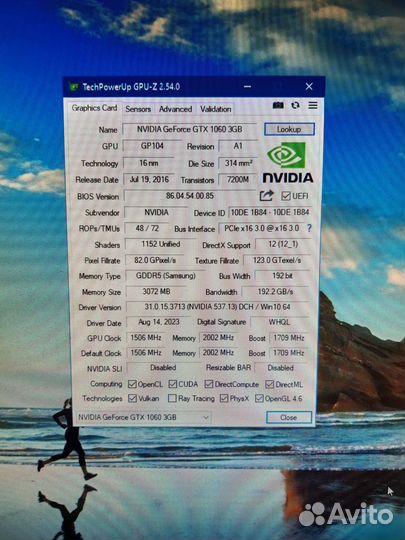
Task: Toggle the OpenGL 4.6 checkbox
Action: 259,398
